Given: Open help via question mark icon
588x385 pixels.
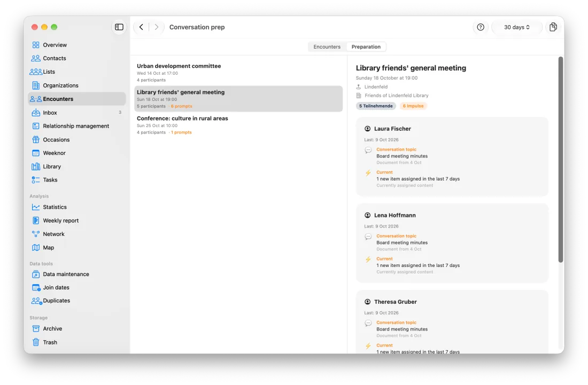Looking at the screenshot, I should tap(481, 27).
